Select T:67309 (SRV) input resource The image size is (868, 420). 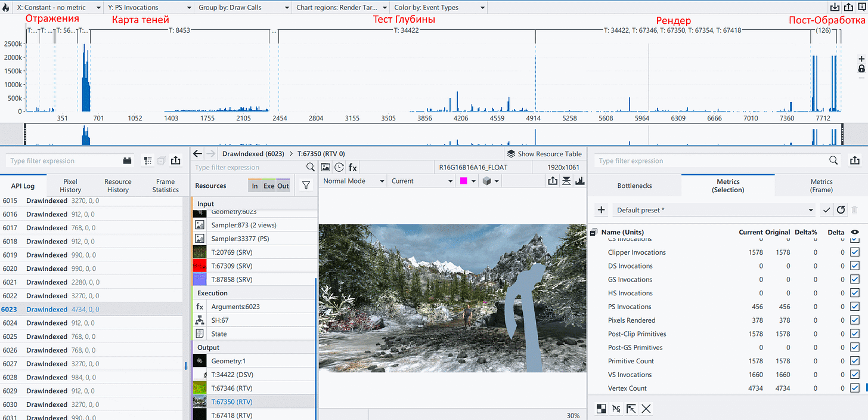(255, 265)
